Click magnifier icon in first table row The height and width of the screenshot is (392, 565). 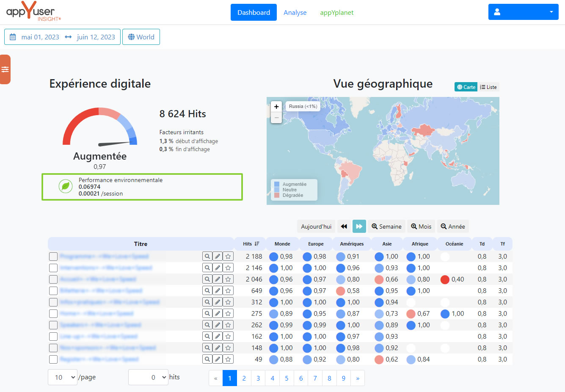pos(207,257)
